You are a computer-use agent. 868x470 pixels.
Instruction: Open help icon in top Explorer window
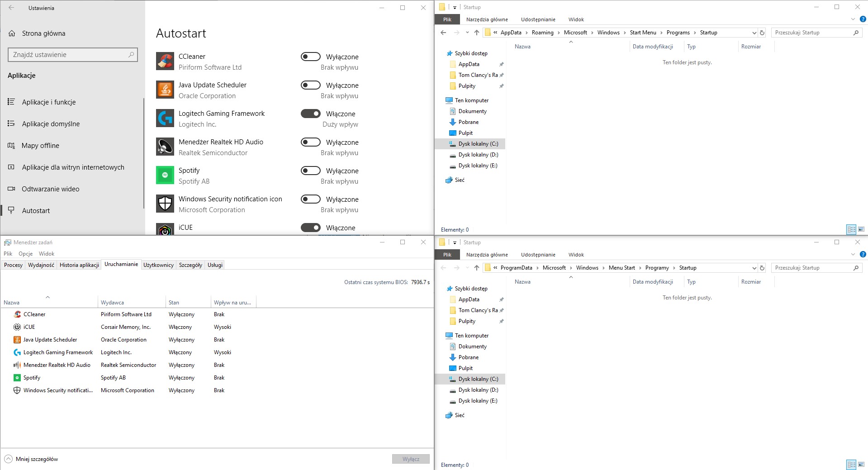tap(863, 19)
